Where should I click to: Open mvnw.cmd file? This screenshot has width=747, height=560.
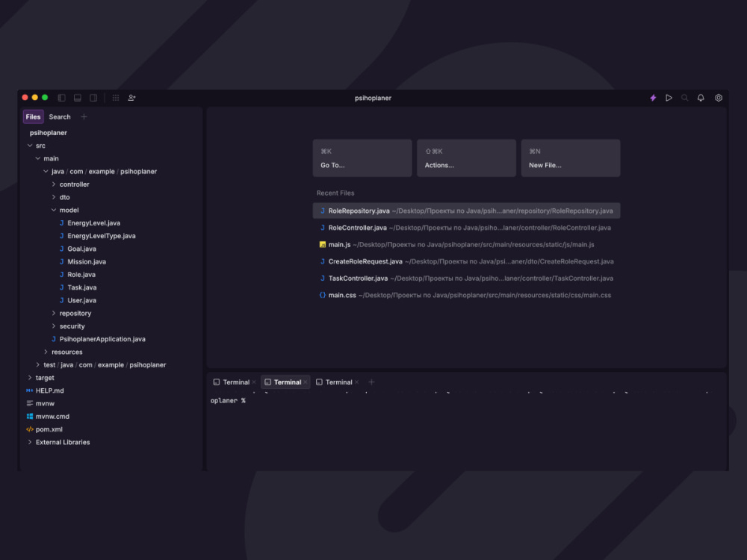tap(52, 416)
